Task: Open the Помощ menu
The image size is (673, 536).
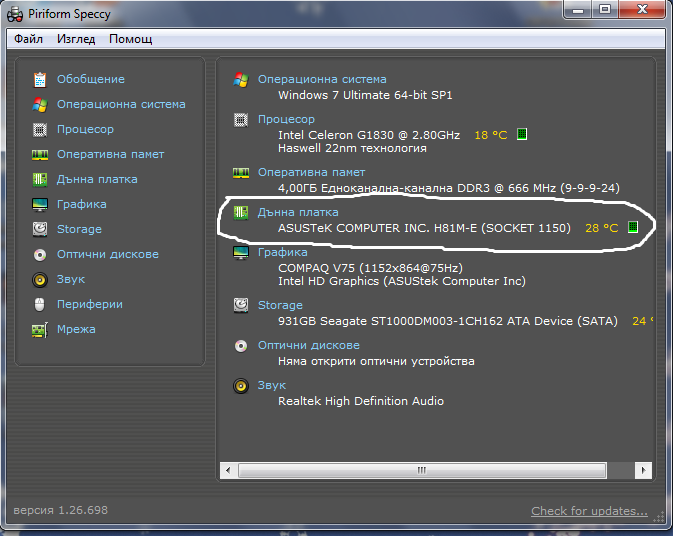Action: pyautogui.click(x=130, y=39)
